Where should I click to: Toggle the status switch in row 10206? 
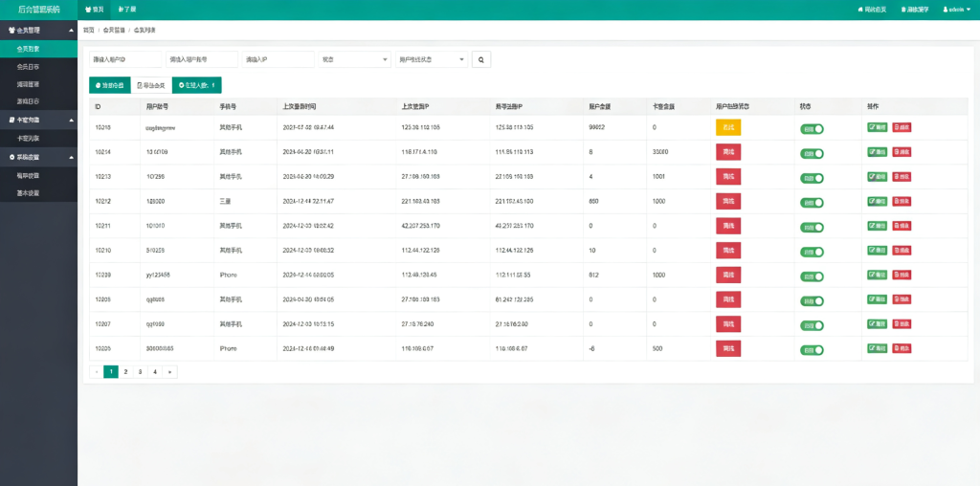[812, 350]
